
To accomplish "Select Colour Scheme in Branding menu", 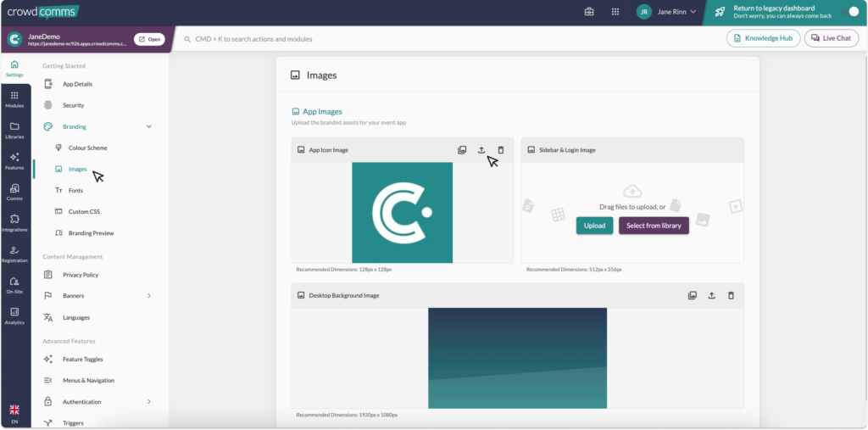I will pos(87,148).
